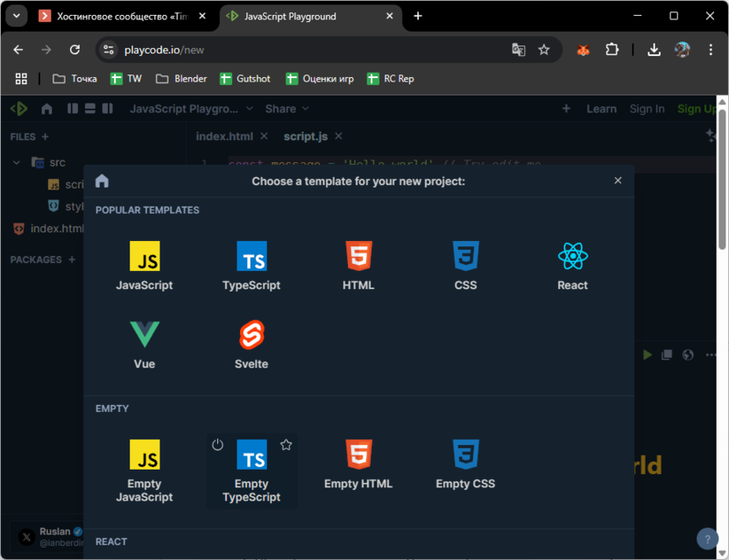Viewport: 729px width, 560px height.
Task: Select the Empty CSS template
Action: [x=465, y=465]
